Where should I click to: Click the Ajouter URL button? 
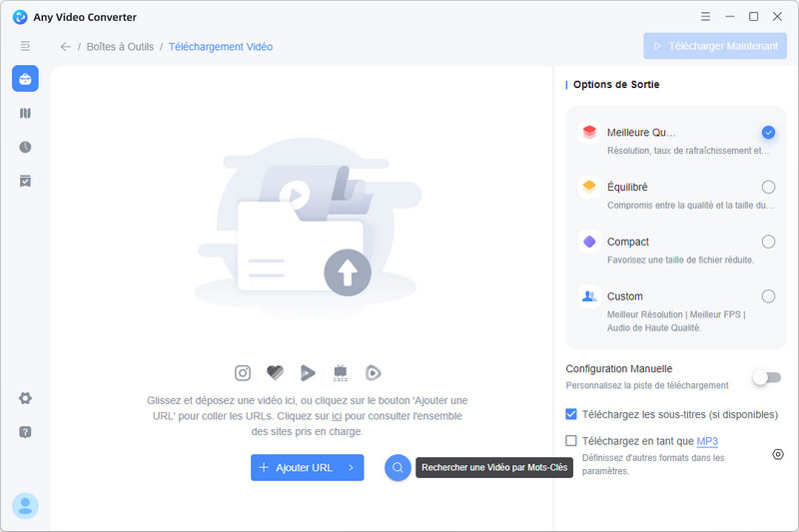296,467
